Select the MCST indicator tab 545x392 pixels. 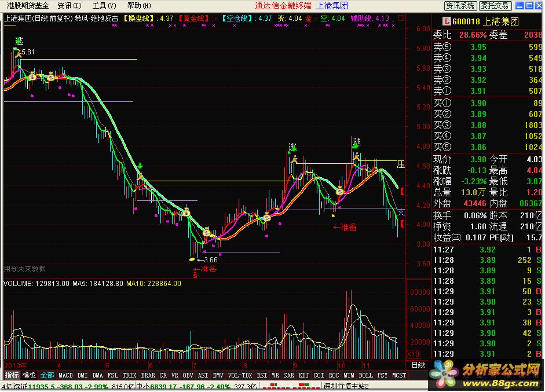point(399,375)
